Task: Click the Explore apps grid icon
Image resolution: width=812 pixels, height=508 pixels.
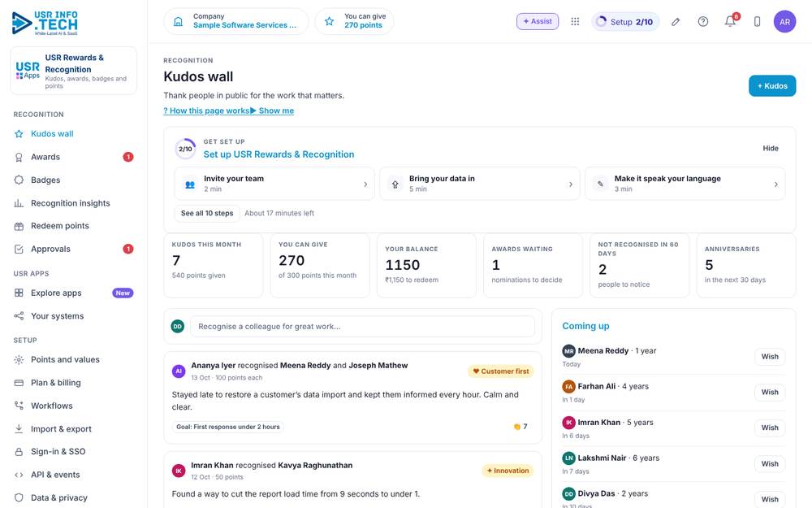Action: [x=19, y=293]
